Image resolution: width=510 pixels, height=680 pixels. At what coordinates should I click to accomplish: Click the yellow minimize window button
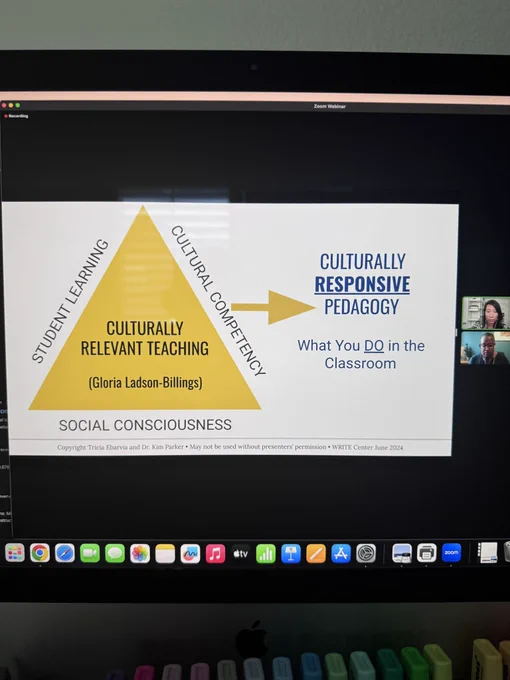11,105
